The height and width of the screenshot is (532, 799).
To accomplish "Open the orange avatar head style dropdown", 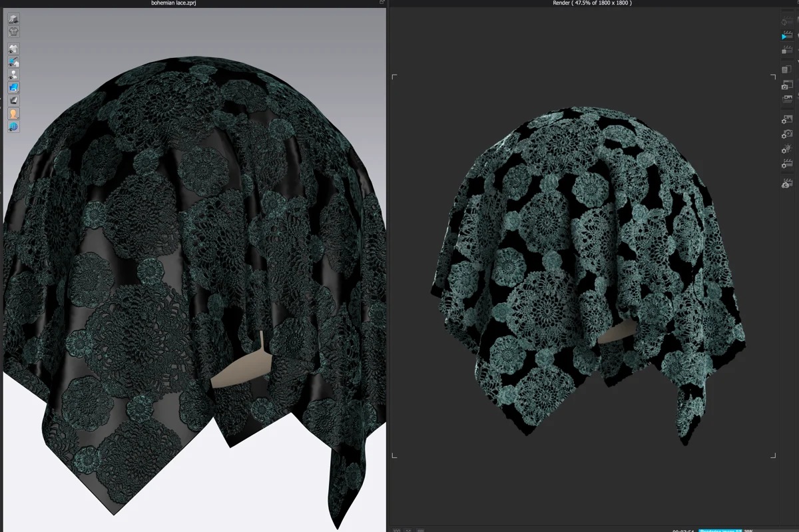I will click(x=13, y=114).
